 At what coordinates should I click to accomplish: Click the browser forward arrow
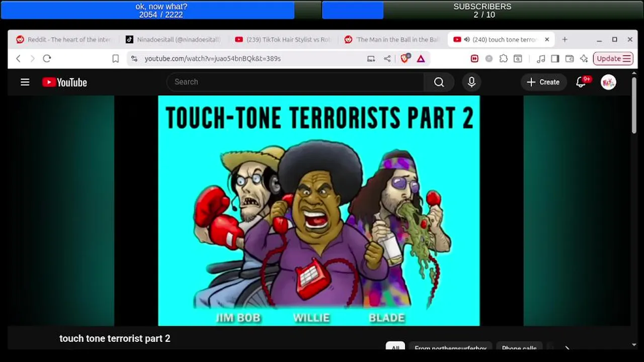point(33,58)
